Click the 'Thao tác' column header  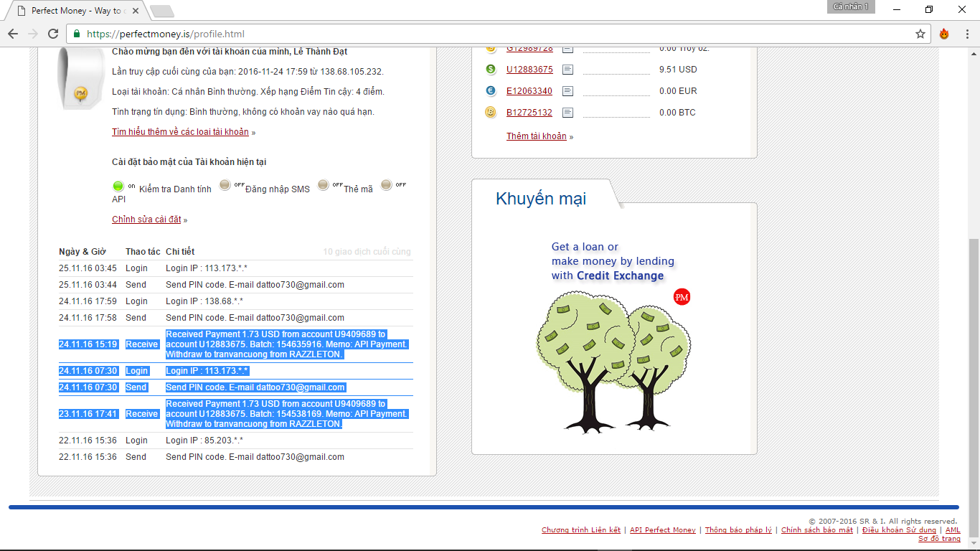(143, 252)
